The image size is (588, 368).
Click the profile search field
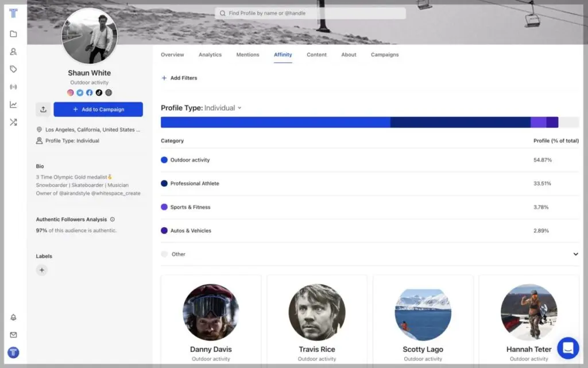pos(310,13)
